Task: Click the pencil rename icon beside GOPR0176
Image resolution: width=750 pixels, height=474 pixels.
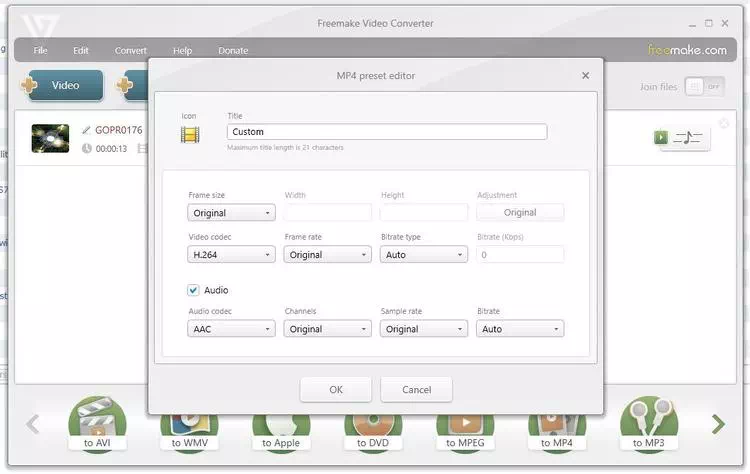Action: (86, 130)
